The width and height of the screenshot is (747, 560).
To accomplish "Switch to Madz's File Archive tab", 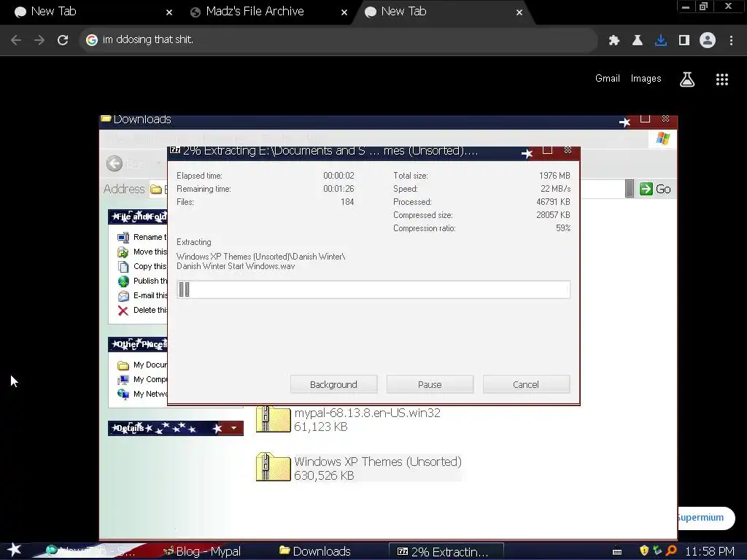I will (x=267, y=12).
